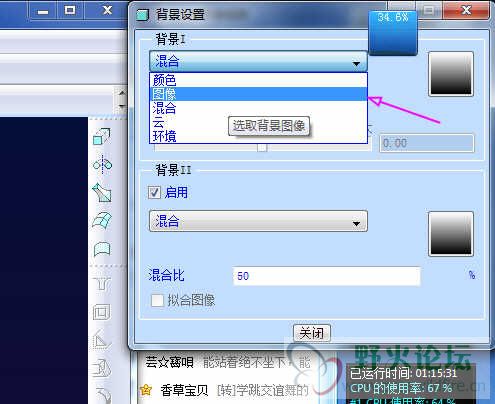The height and width of the screenshot is (404, 495).
Task: Expand the Background II 混合 dropdown
Action: [x=258, y=221]
